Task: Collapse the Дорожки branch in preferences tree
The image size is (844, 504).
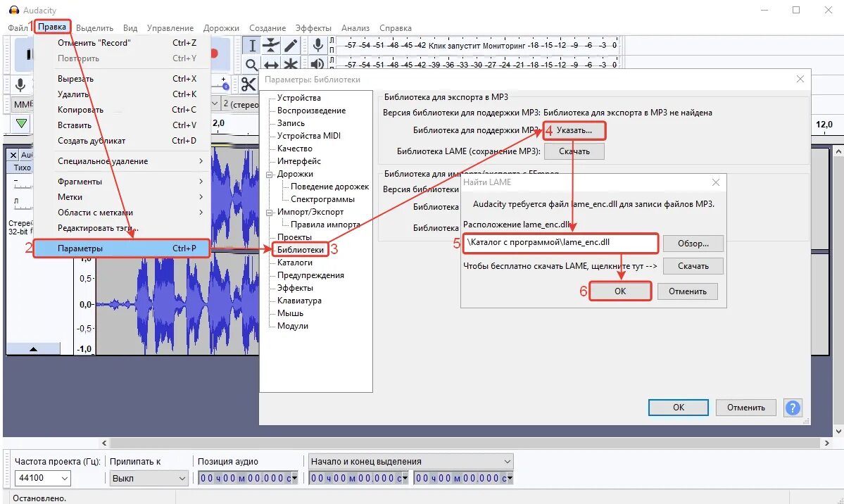Action: point(270,173)
